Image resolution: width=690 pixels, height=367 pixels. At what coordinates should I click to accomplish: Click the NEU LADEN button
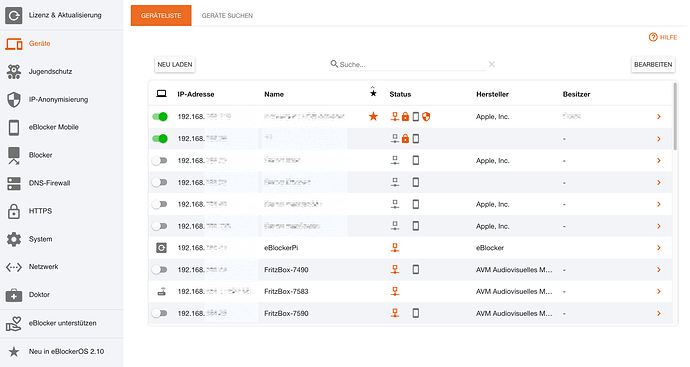175,65
